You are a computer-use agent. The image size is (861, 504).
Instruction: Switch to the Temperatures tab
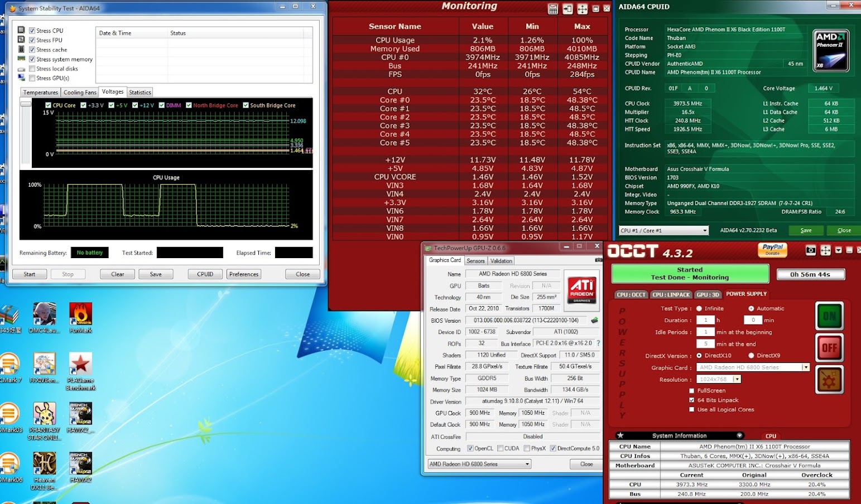click(40, 93)
